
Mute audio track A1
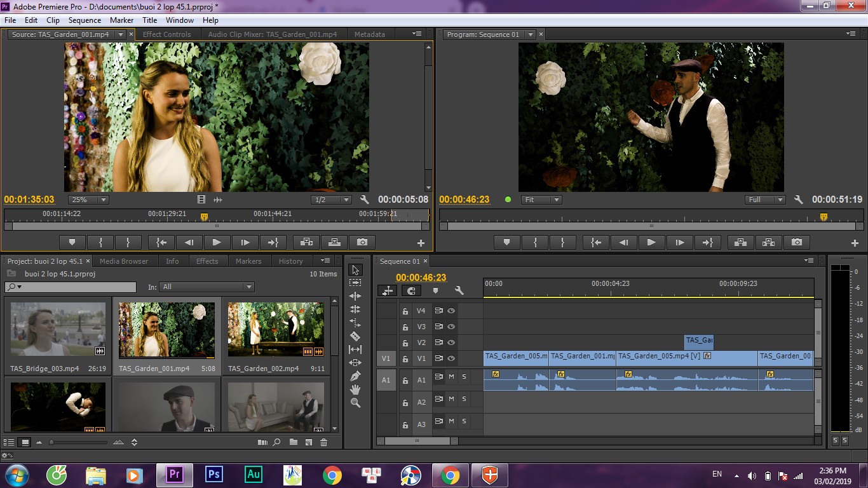coord(451,377)
